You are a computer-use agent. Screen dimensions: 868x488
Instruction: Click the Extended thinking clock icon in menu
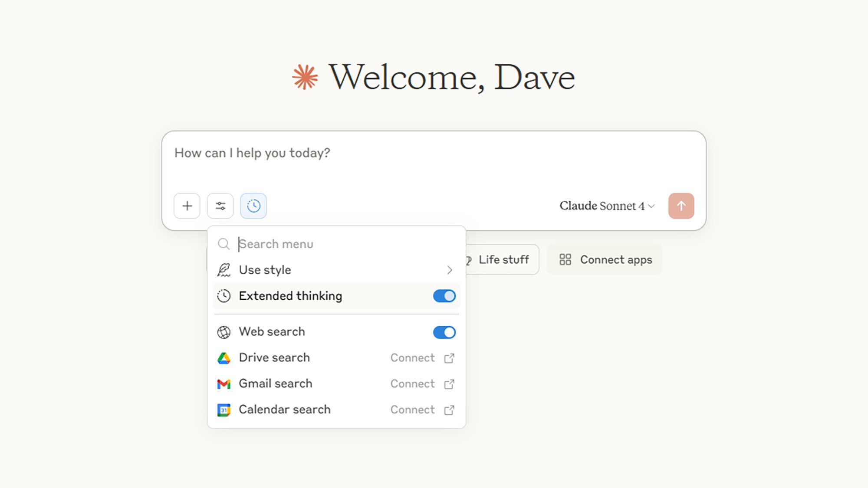tap(224, 296)
